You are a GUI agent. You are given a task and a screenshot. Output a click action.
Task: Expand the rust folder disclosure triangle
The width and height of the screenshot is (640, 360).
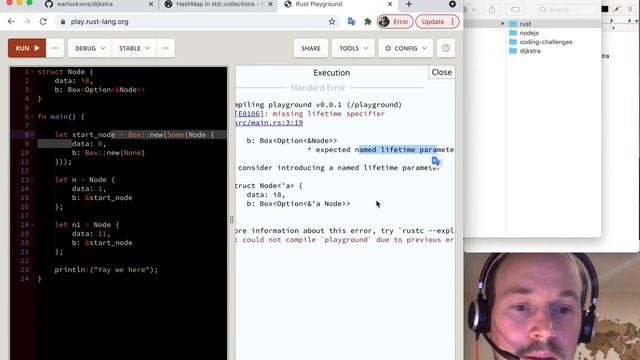pyautogui.click(x=502, y=24)
